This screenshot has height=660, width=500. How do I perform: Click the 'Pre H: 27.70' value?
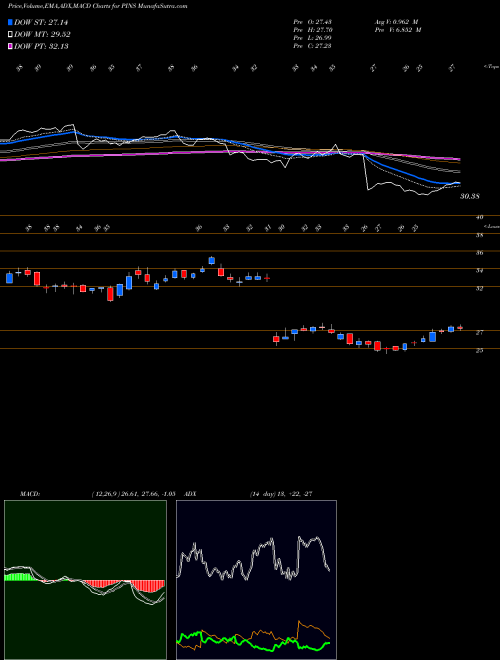point(312,30)
